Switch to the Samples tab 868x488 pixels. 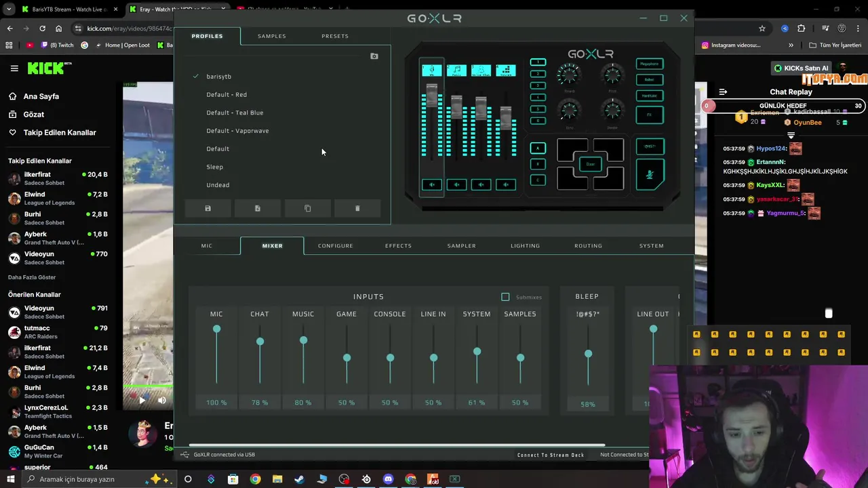pyautogui.click(x=272, y=36)
